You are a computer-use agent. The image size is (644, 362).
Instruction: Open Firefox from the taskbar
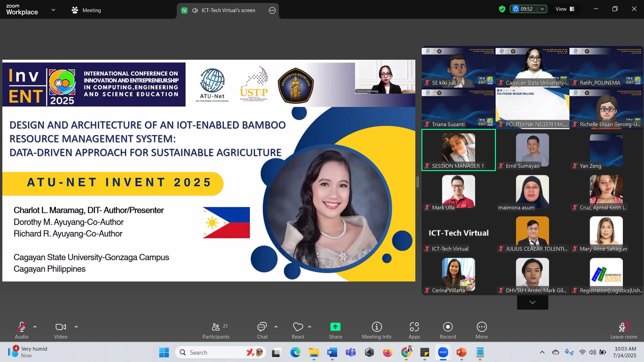[x=387, y=352]
